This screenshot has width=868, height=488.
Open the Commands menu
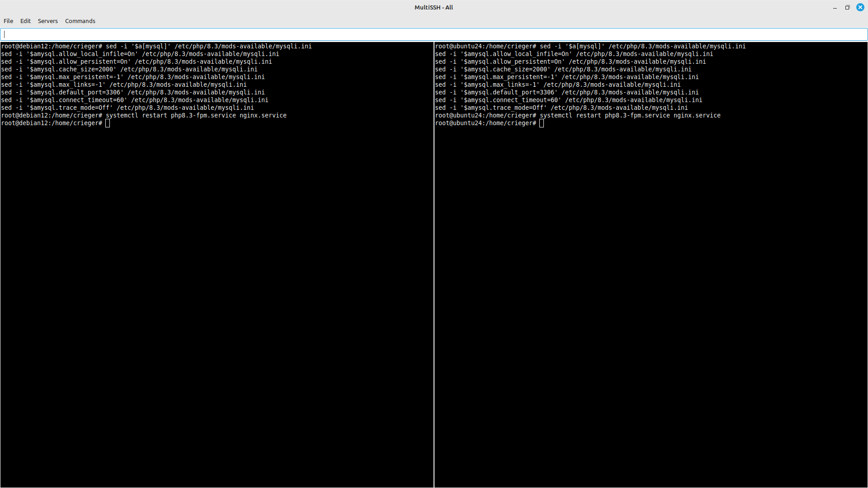tap(80, 21)
